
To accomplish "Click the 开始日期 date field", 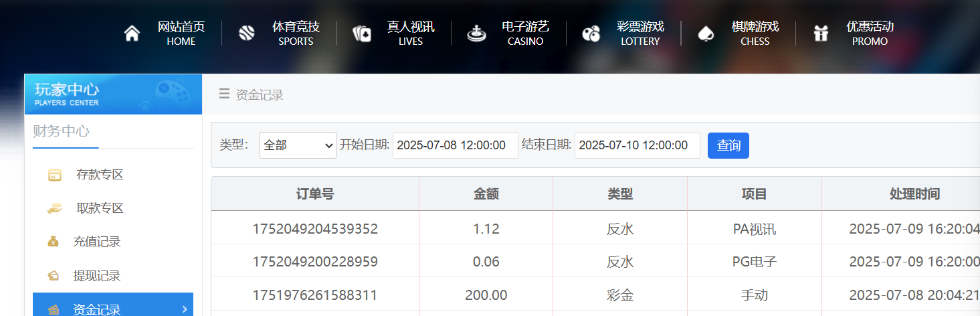I will (x=455, y=145).
